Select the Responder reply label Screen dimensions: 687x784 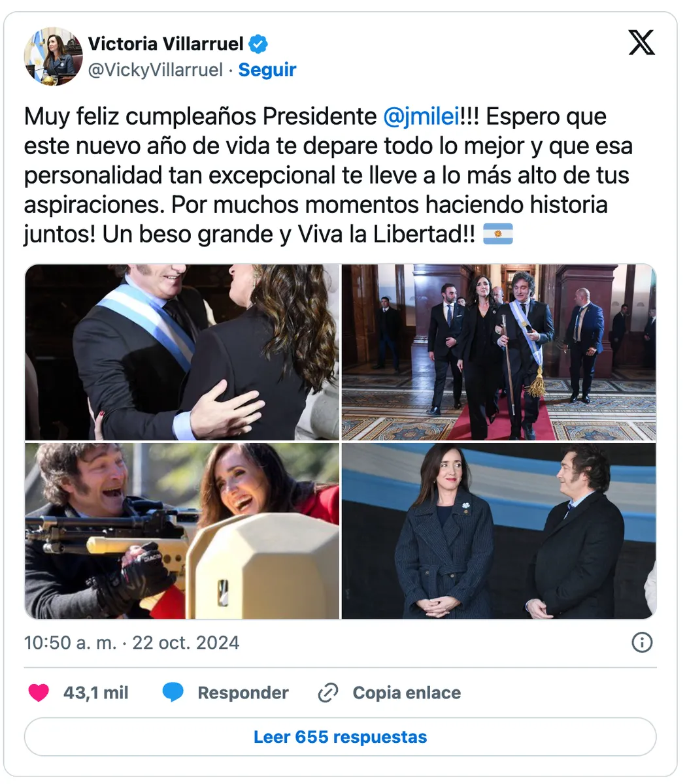[243, 693]
